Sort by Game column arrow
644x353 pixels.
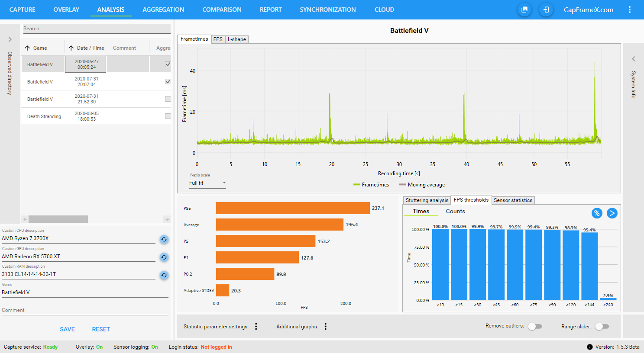[x=27, y=48]
